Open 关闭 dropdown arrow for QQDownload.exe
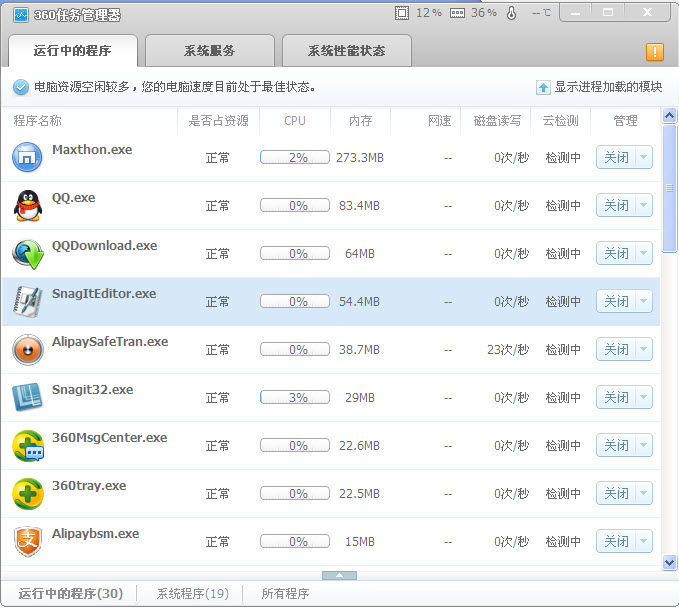 [x=643, y=253]
